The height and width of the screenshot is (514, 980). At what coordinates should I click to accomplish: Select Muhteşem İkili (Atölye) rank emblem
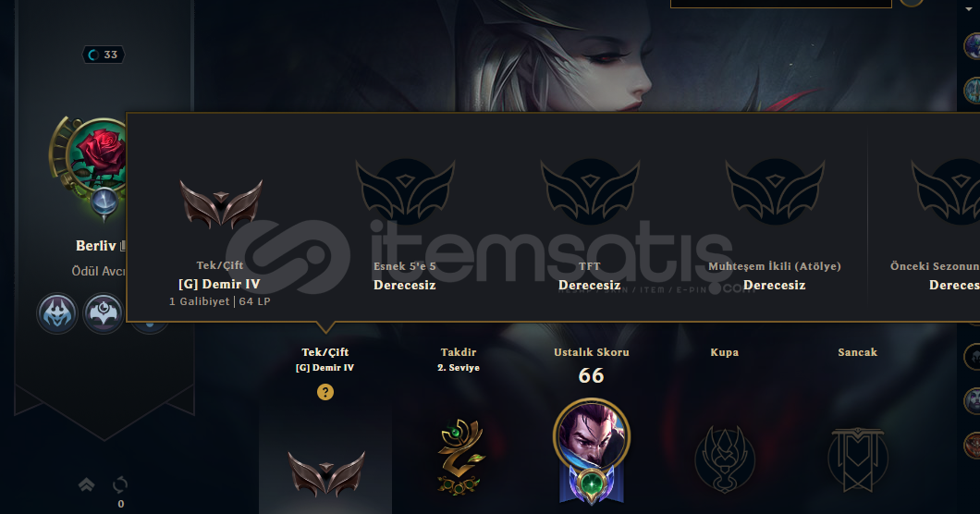pyautogui.click(x=775, y=191)
